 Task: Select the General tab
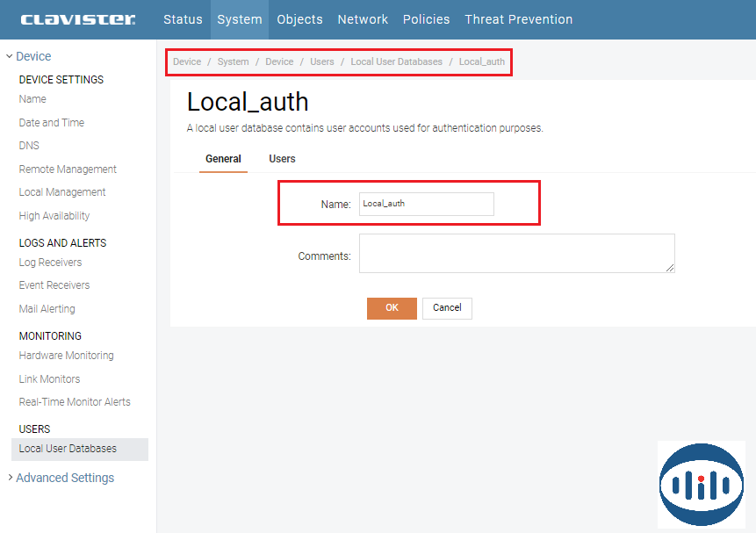[x=223, y=159]
